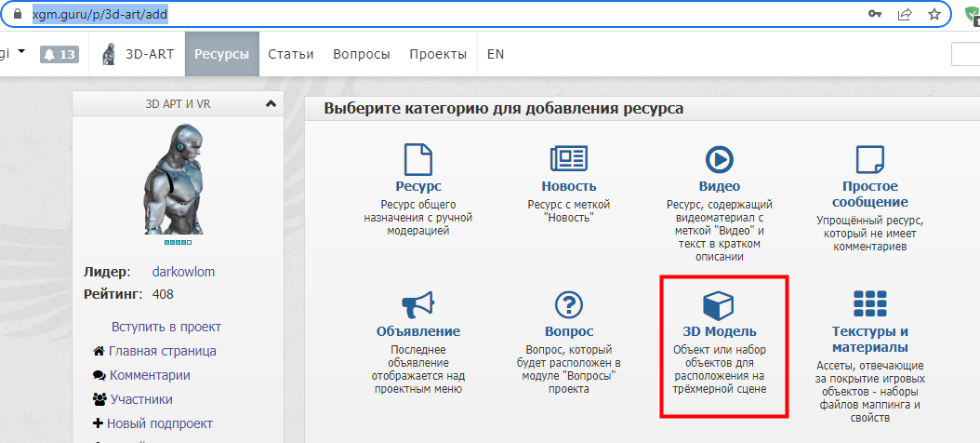
Task: Open the shield extension icon
Action: [972, 15]
